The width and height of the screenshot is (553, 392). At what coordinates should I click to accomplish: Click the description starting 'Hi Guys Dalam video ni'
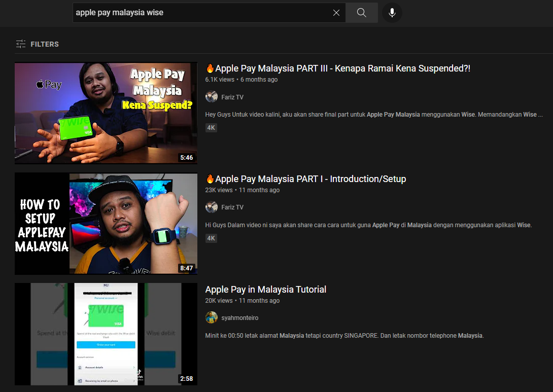click(x=368, y=225)
